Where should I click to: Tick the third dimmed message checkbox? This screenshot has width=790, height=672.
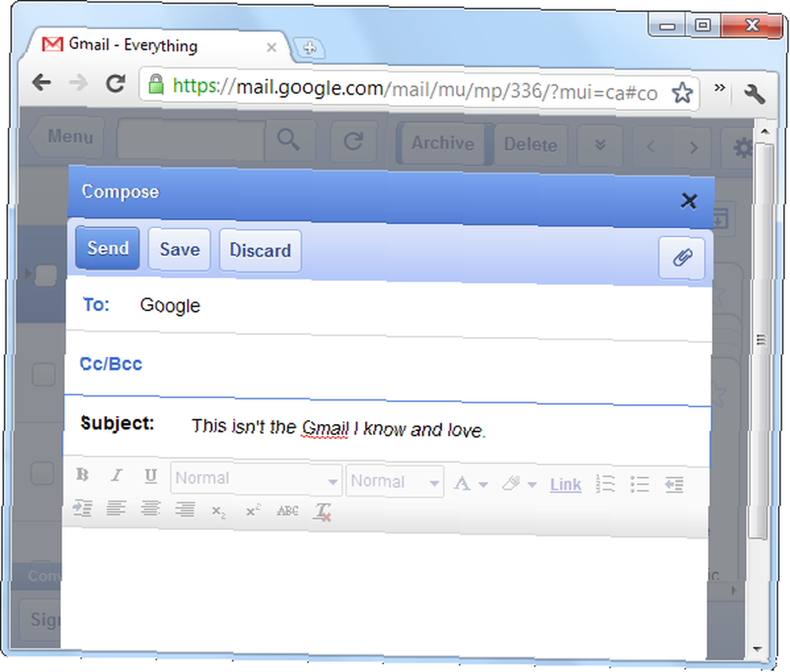[x=43, y=473]
